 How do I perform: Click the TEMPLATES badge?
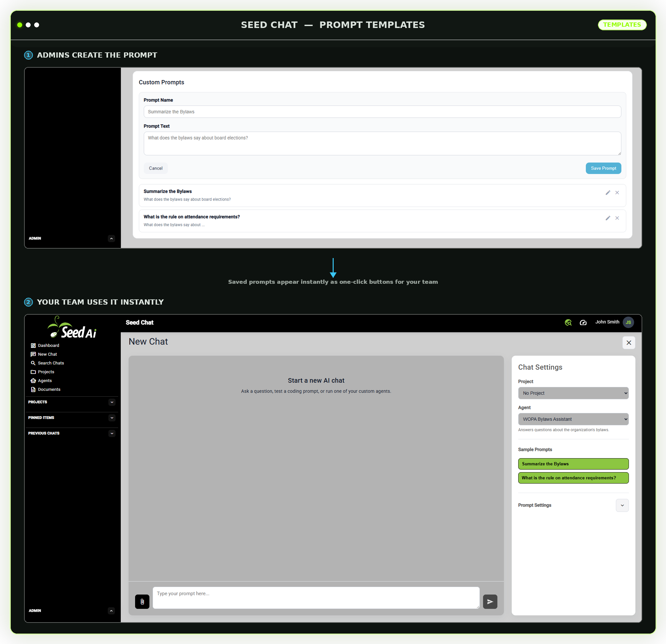coord(622,25)
